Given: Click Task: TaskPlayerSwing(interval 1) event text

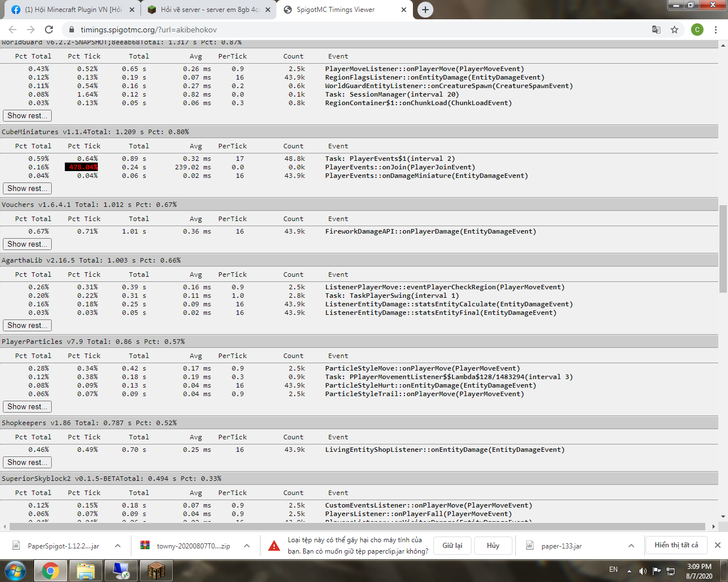Looking at the screenshot, I should (x=392, y=296).
